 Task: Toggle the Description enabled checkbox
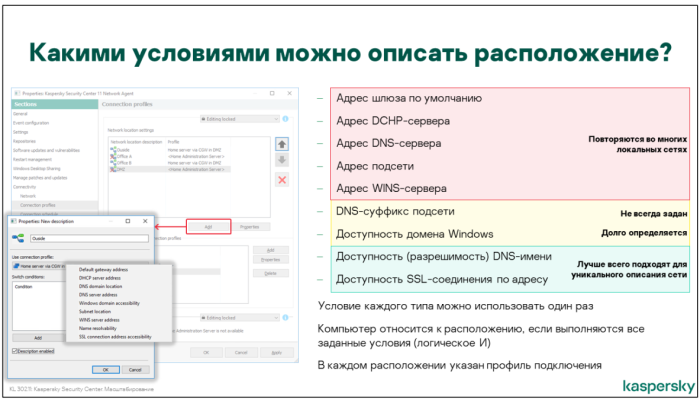click(x=15, y=351)
